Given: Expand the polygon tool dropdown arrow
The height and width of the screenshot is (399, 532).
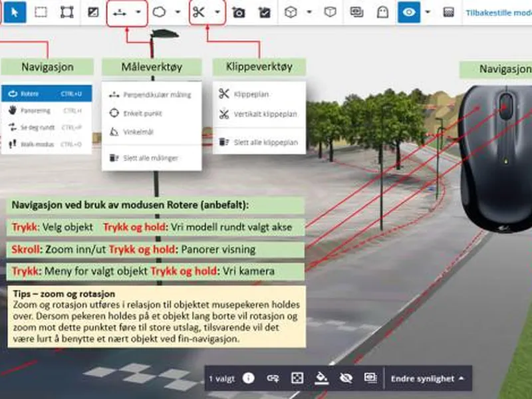Looking at the screenshot, I should coord(178,12).
